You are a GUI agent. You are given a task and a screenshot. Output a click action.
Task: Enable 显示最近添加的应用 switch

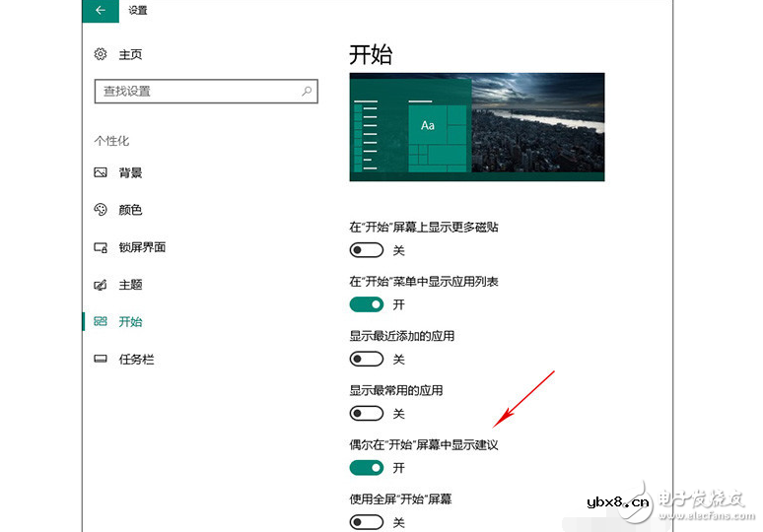pyautogui.click(x=367, y=359)
